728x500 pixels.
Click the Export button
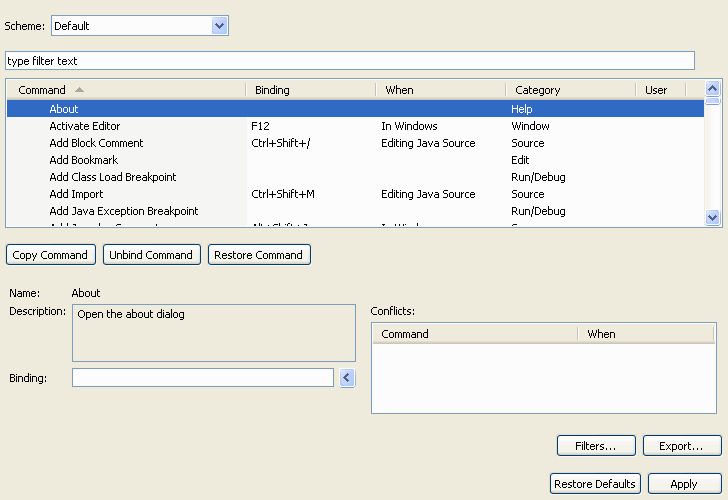click(682, 446)
